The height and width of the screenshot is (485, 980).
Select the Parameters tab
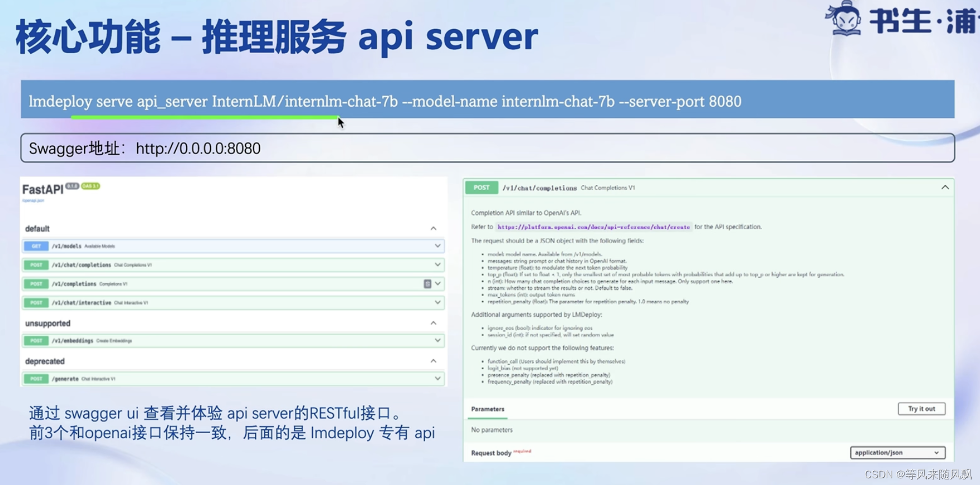488,409
